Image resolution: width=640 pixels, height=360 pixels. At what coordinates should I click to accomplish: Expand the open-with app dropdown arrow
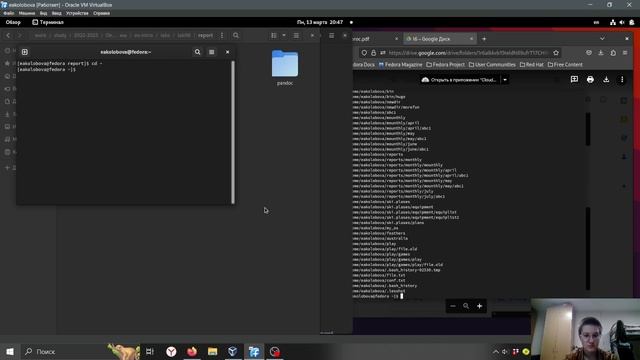click(505, 80)
